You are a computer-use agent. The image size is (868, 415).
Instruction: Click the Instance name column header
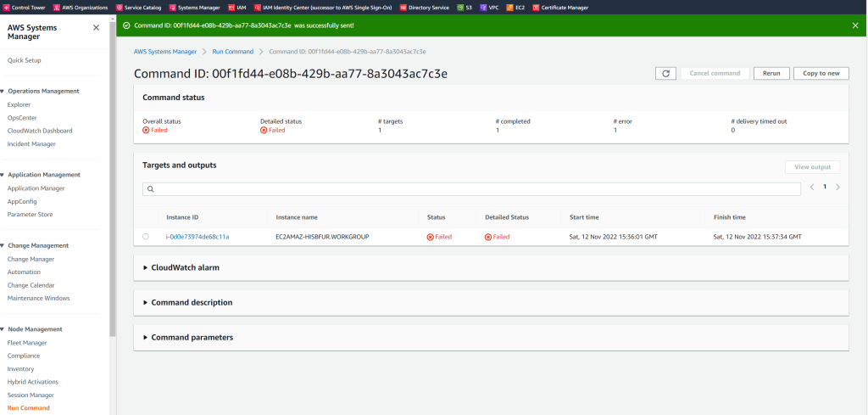297,217
